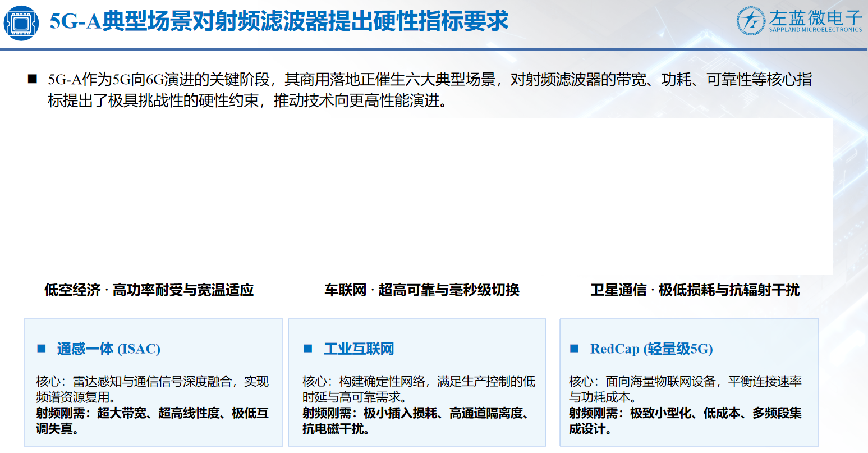Click the intro paragraph starting "5G-A作为5G向6G演进"
The image size is (868, 453).
pos(430,90)
